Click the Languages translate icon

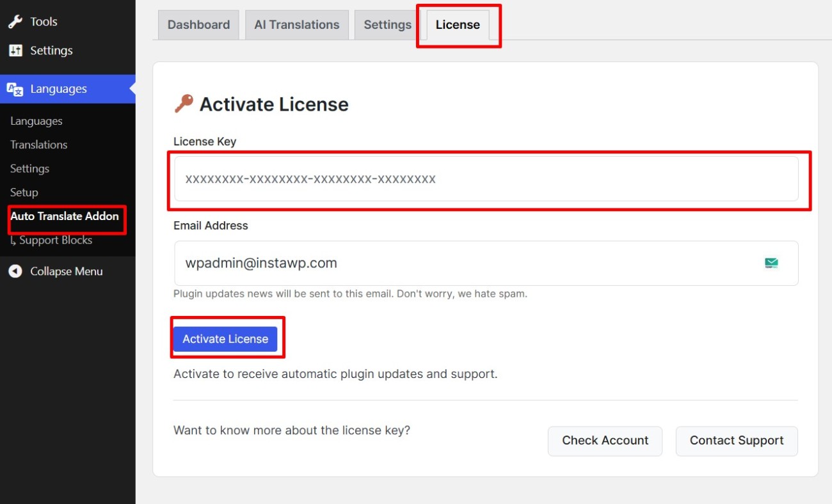[x=15, y=89]
